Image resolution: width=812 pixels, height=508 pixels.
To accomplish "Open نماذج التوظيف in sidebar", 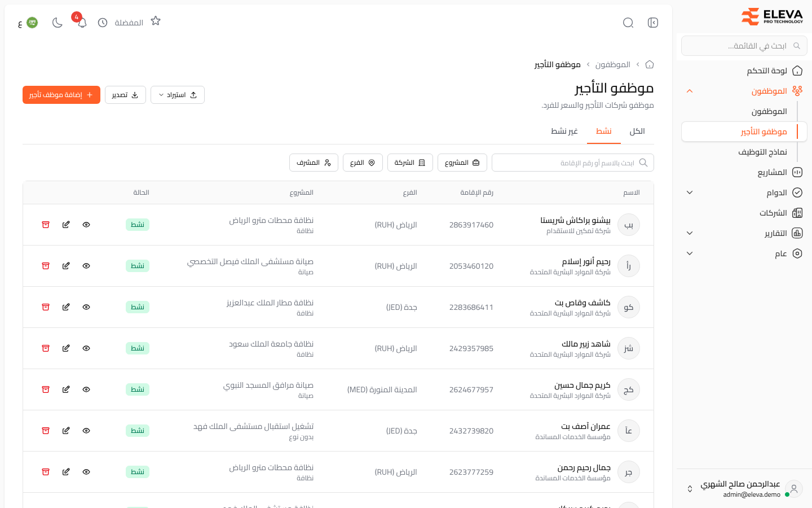I will pyautogui.click(x=744, y=152).
